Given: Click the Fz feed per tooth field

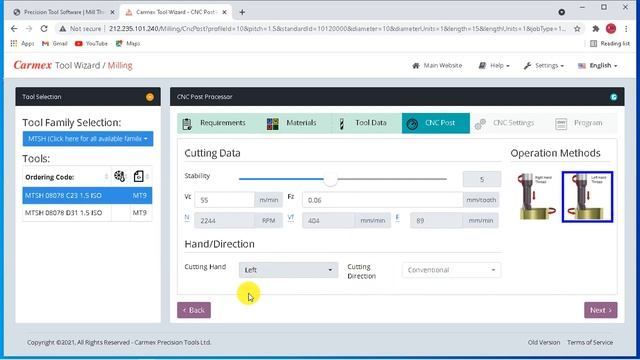Looking at the screenshot, I should 382,200.
